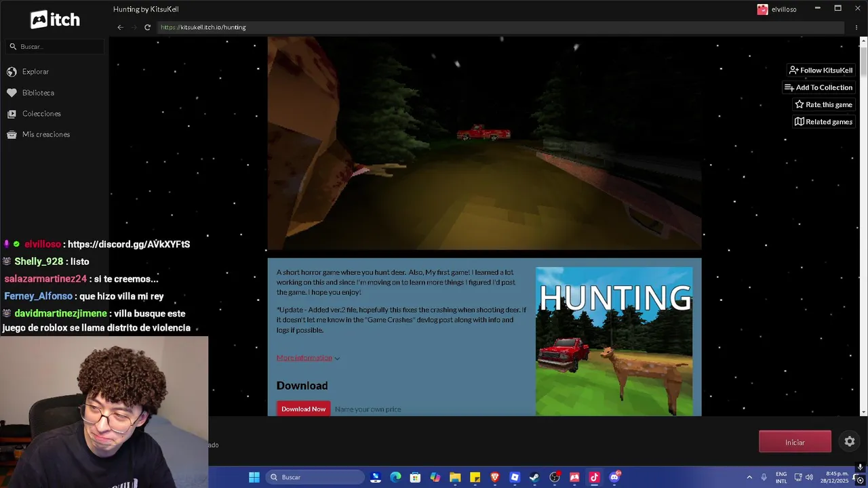868x488 pixels.
Task: Click the Download Now button
Action: click(x=303, y=409)
